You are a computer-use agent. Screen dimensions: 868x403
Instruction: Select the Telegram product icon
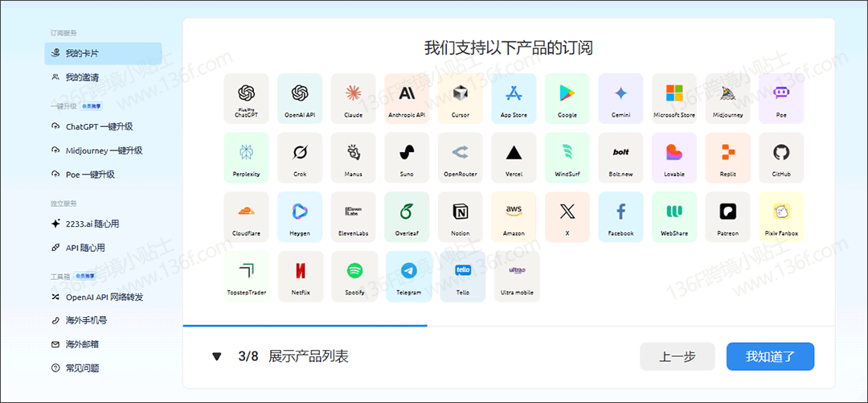(x=408, y=271)
